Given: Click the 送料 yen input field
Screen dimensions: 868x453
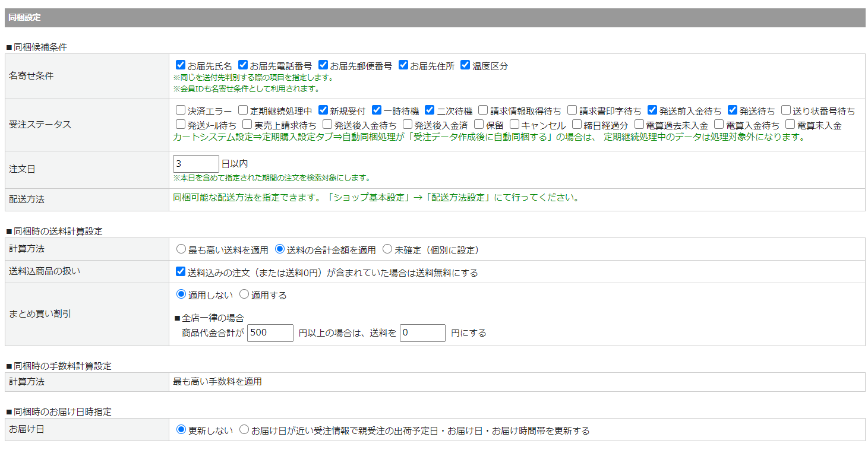Looking at the screenshot, I should [422, 333].
